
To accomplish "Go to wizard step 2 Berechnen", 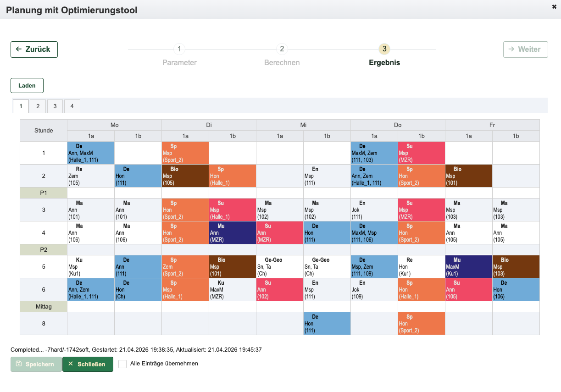I will point(282,49).
